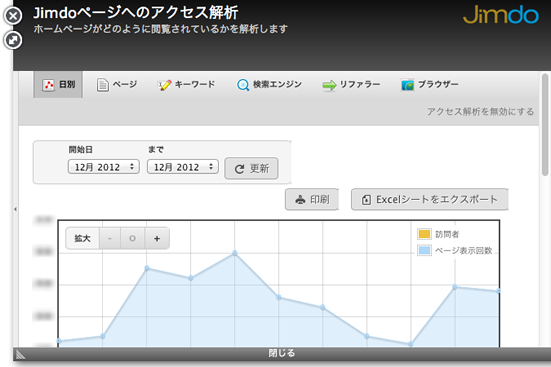Click the circular X close icon
Image resolution: width=551 pixels, height=367 pixels.
coord(13,16)
